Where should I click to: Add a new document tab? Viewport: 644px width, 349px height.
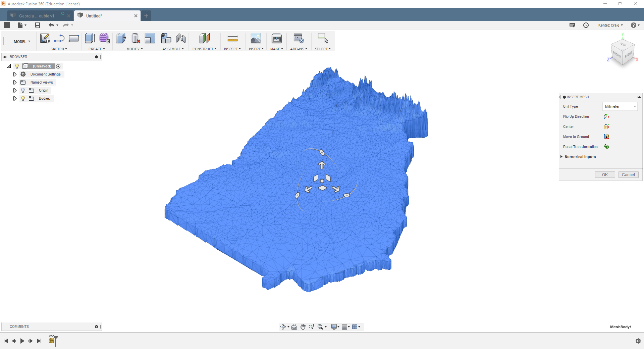click(146, 16)
